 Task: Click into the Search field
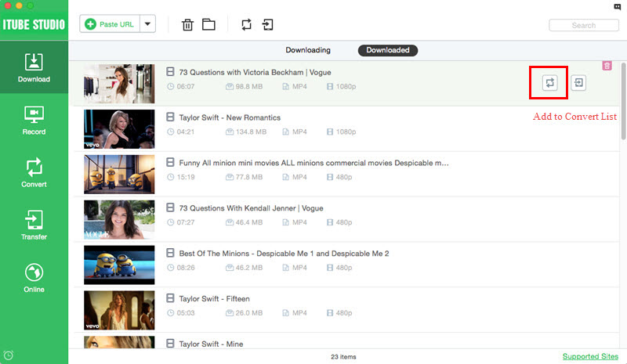point(584,25)
